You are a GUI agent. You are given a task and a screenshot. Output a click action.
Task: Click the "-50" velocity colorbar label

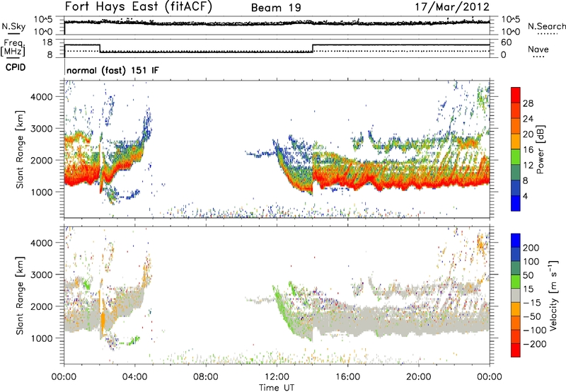click(532, 316)
